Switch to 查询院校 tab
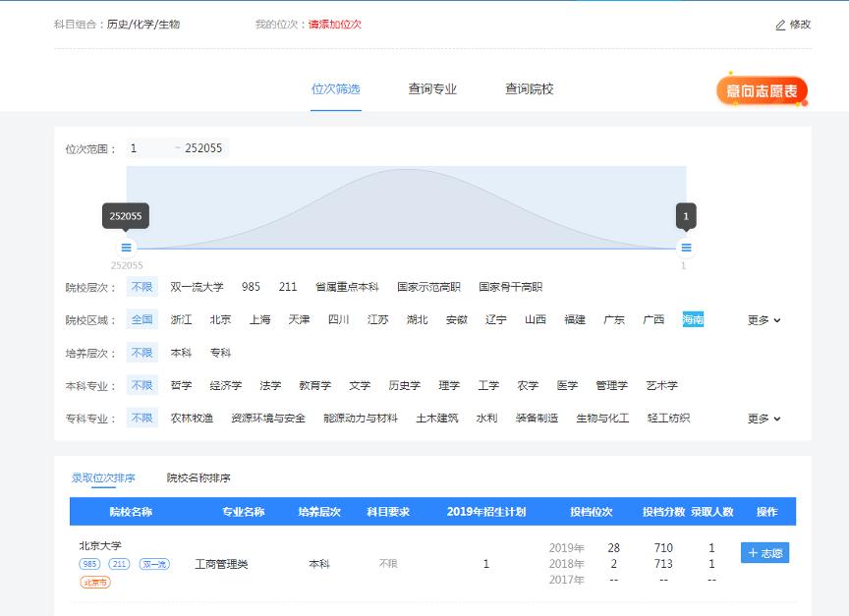The height and width of the screenshot is (616, 849). [x=529, y=89]
